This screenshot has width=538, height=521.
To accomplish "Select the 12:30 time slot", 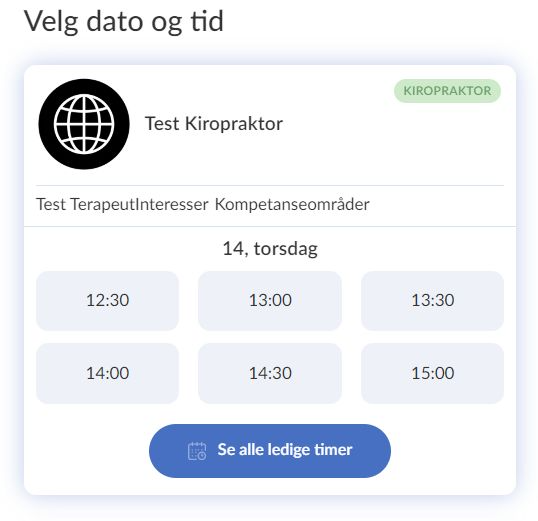I will click(x=107, y=301).
